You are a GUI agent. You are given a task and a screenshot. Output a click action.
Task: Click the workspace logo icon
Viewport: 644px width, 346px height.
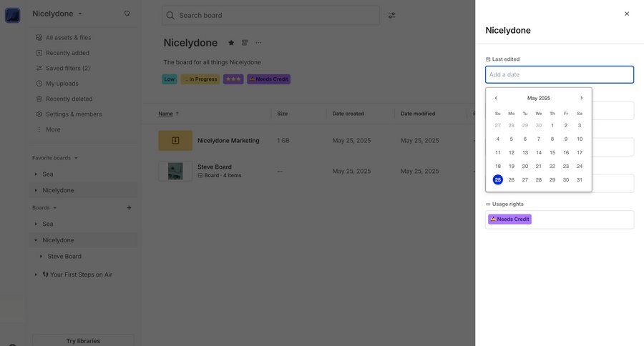click(x=13, y=15)
